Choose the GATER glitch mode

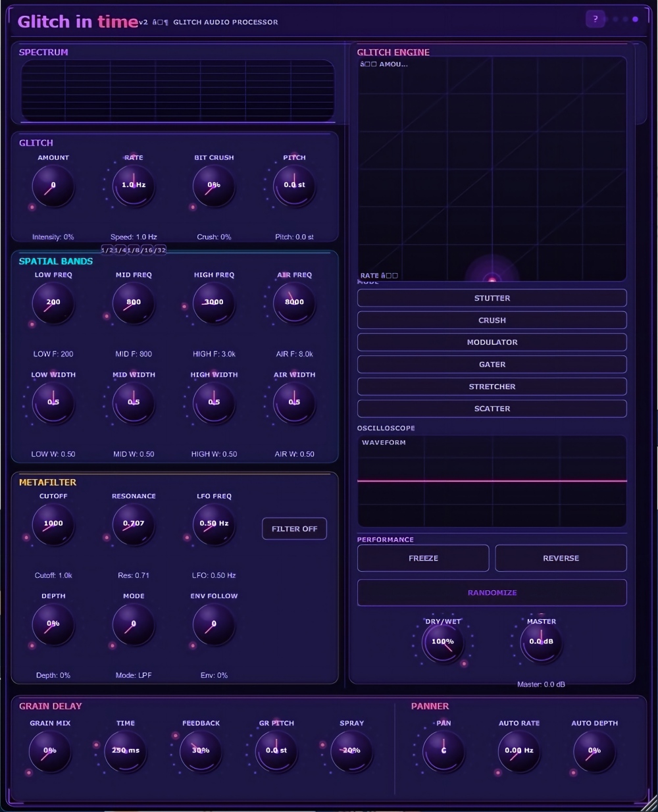point(492,365)
